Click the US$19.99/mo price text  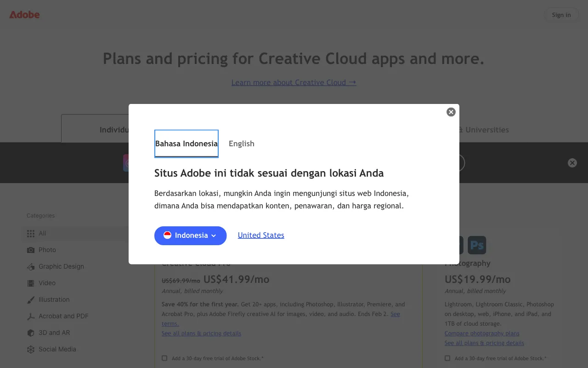point(477,279)
